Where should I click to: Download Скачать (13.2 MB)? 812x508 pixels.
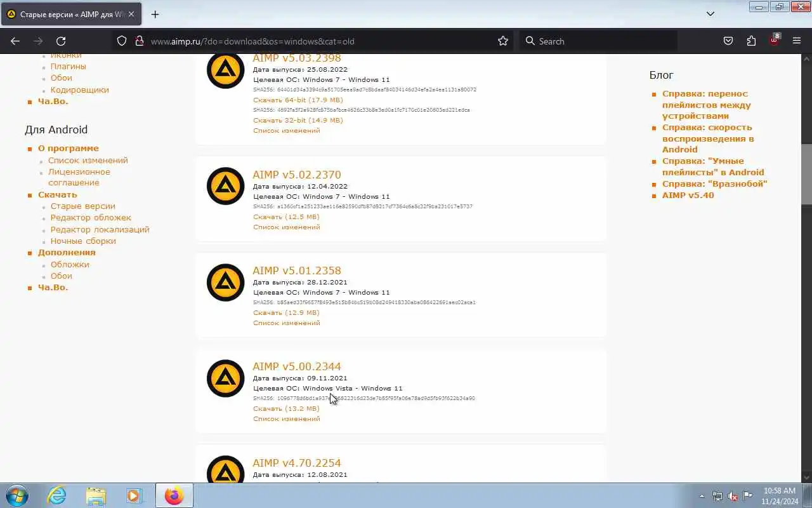point(286,408)
